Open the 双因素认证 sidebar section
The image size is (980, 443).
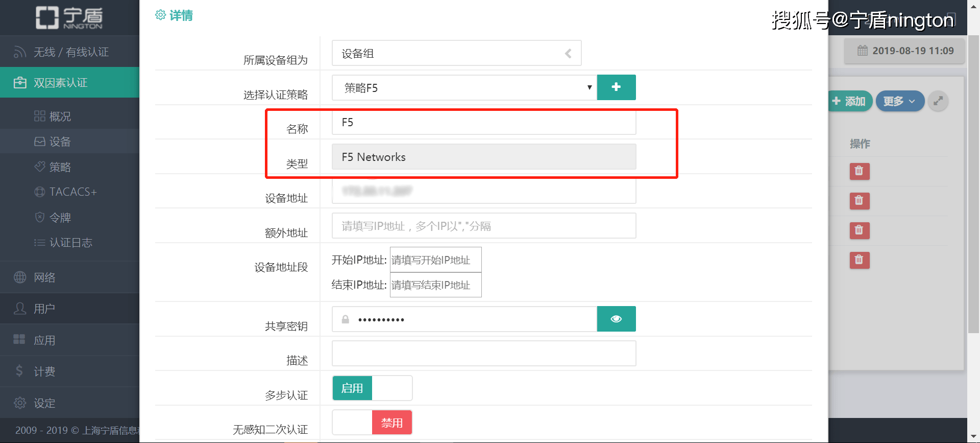(69, 82)
